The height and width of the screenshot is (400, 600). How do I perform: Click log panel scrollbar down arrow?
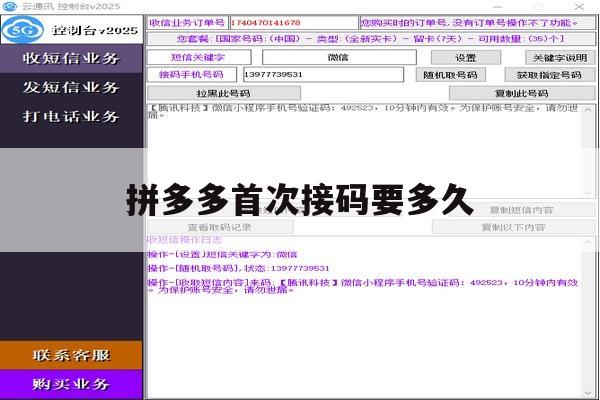click(x=588, y=393)
